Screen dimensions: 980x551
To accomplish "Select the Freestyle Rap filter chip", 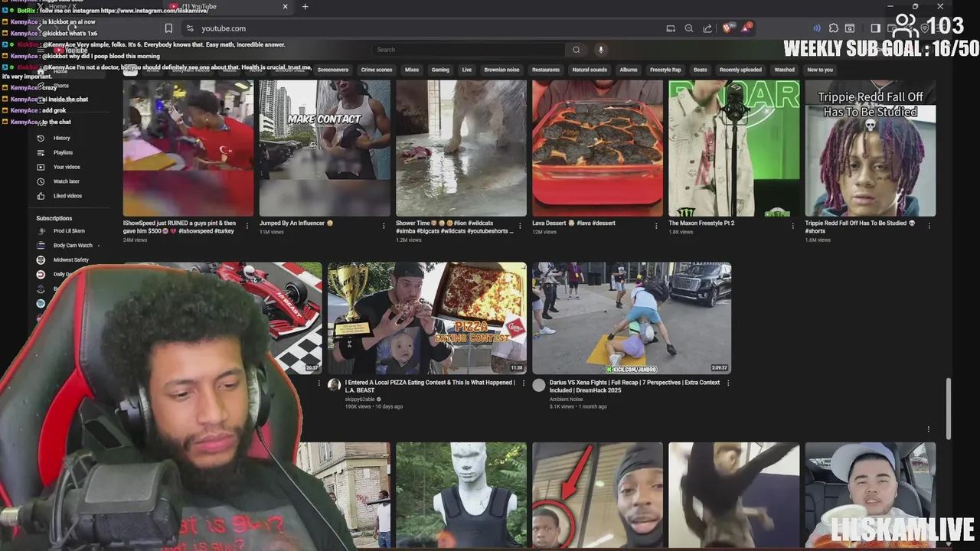I will pyautogui.click(x=665, y=70).
